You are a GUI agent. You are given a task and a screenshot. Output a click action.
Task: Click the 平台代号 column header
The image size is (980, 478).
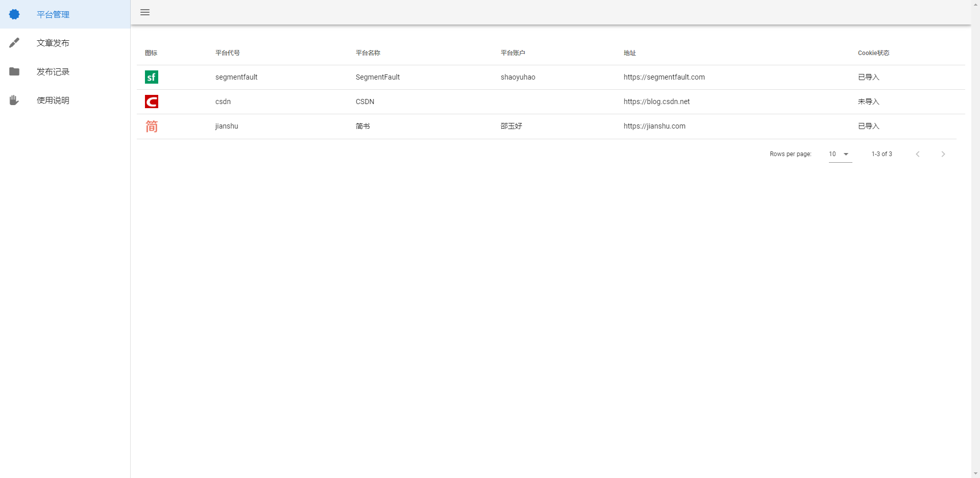coord(228,53)
